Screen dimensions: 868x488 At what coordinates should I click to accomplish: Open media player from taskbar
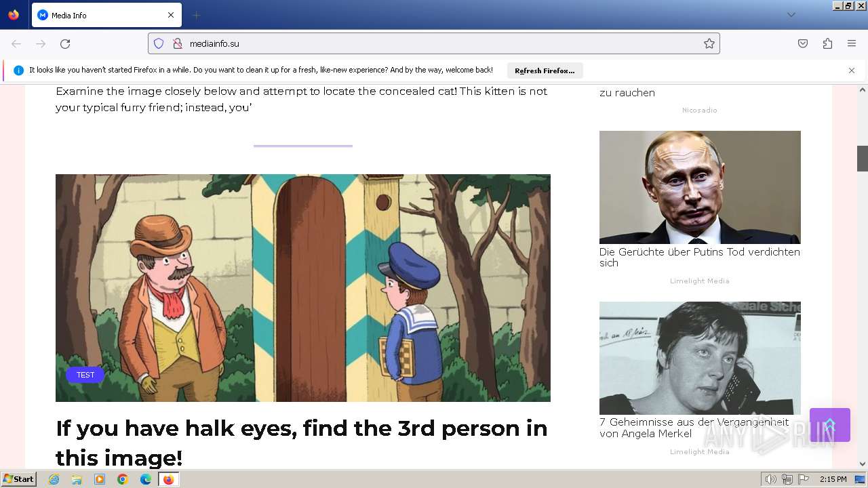(x=100, y=479)
